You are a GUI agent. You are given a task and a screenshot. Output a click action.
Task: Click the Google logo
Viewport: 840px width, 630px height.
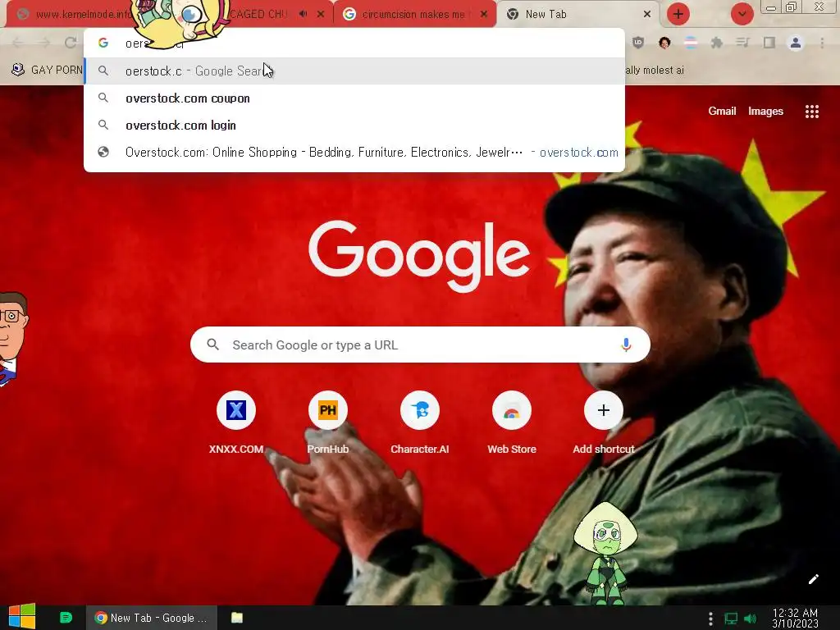(419, 256)
